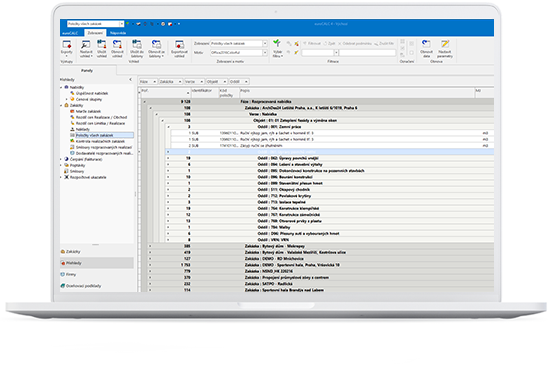550x382 pixels.
Task: Click the Zpět filter button
Action: click(x=329, y=43)
